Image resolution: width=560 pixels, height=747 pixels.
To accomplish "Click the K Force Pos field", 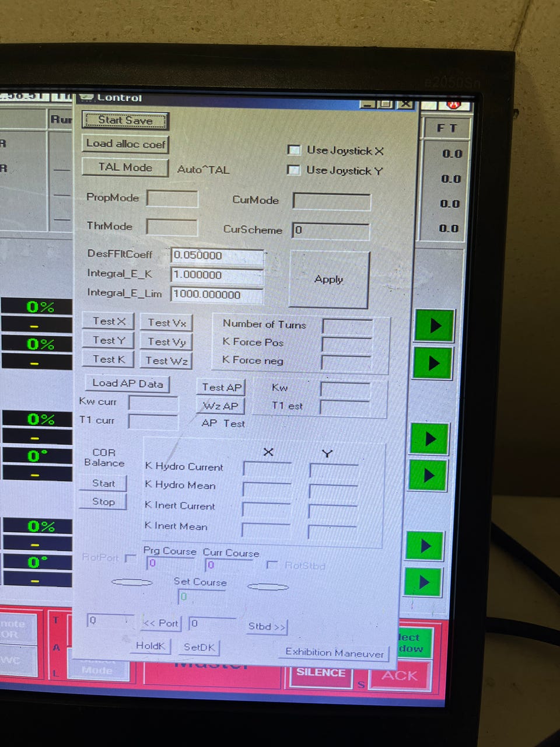I will tap(346, 344).
